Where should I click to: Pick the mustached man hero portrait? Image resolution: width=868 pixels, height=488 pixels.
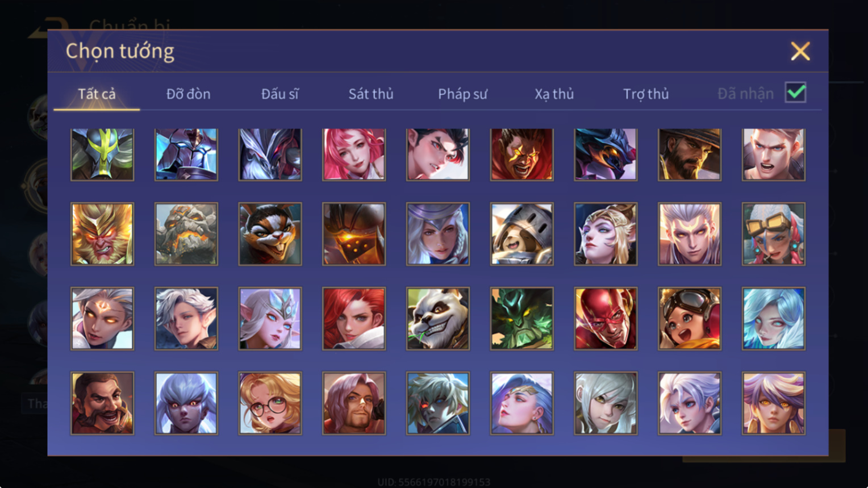pos(102,403)
